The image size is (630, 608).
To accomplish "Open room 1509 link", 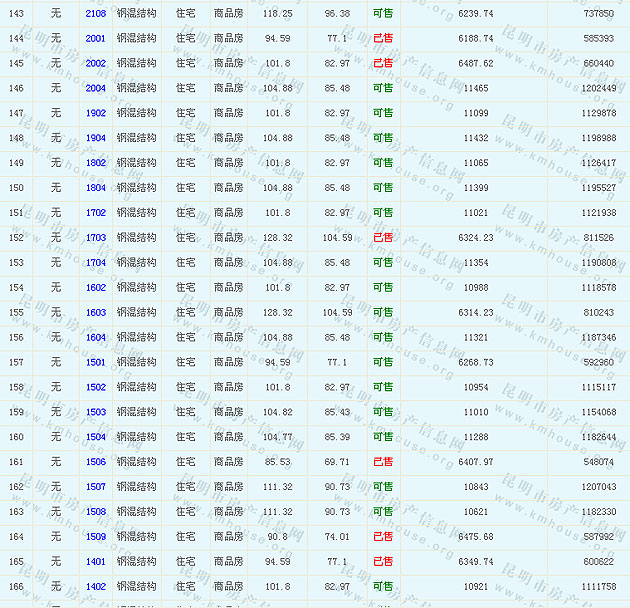I will click(x=96, y=537).
